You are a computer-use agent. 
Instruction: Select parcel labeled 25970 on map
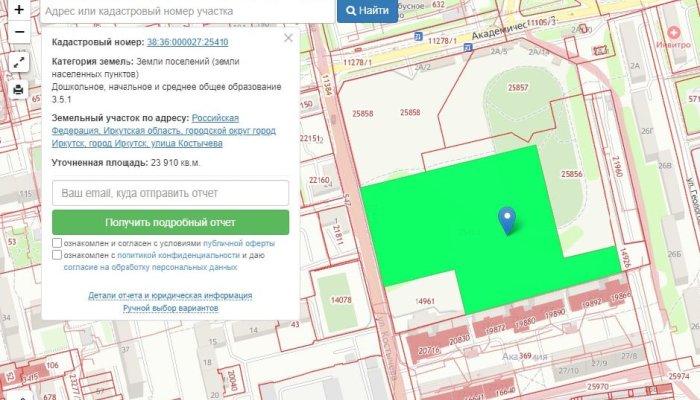pos(598,386)
